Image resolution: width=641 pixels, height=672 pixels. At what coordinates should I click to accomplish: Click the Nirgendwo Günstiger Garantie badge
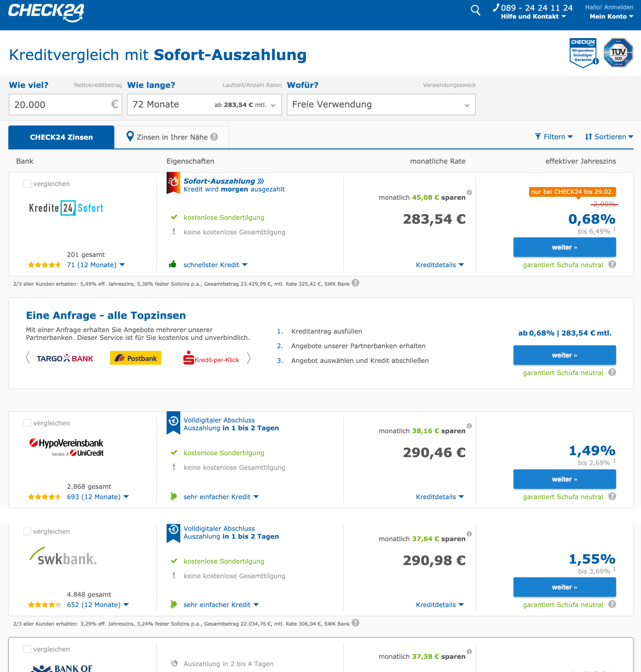coord(584,53)
